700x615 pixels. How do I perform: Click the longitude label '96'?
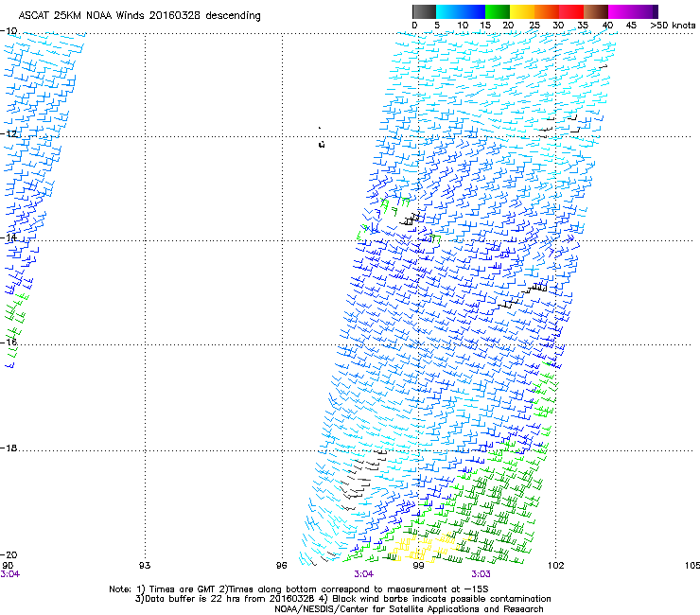pos(281,566)
